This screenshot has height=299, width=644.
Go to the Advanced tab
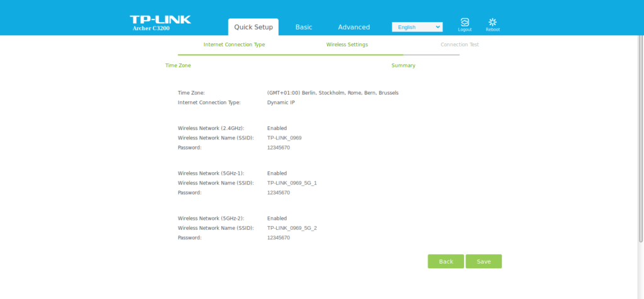[353, 27]
